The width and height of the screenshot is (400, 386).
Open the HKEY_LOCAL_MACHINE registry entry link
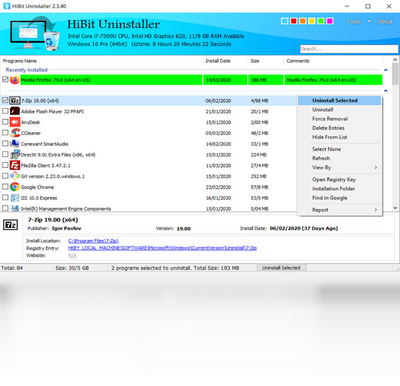(x=162, y=248)
